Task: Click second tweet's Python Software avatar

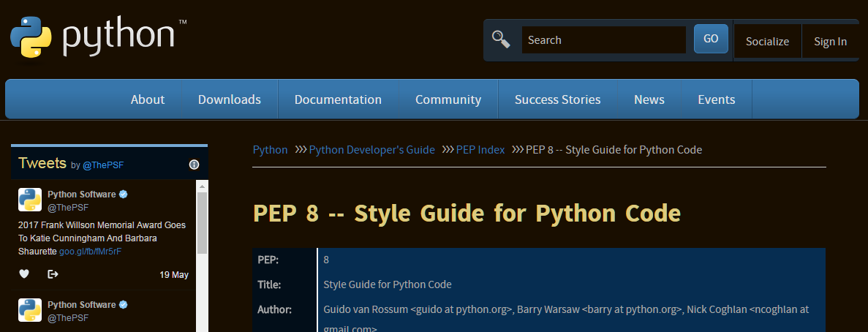Action: pos(30,310)
